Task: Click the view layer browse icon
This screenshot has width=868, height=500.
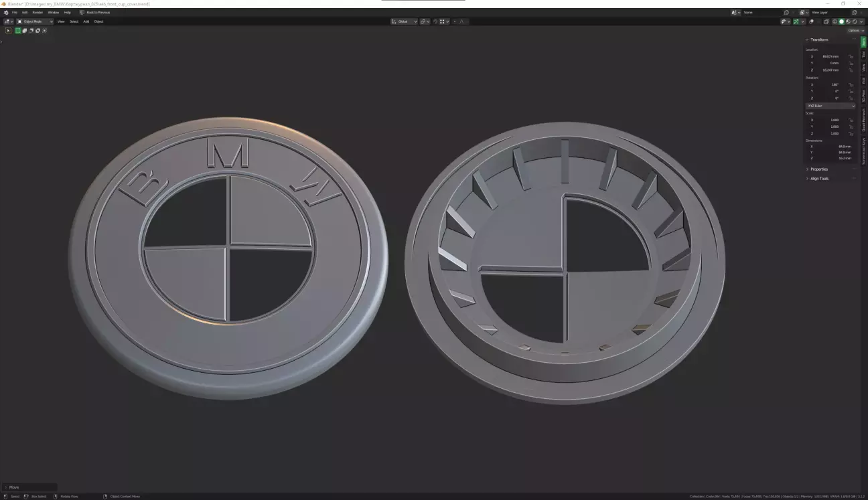Action: click(804, 12)
